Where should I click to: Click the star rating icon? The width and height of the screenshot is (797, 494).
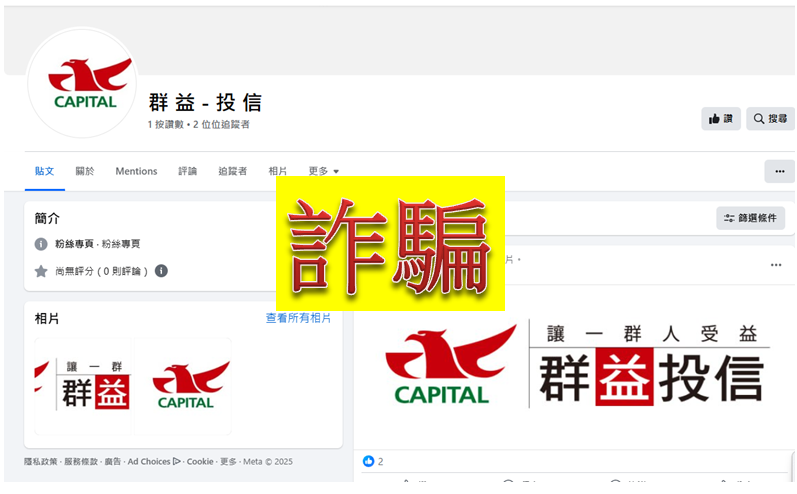(41, 271)
